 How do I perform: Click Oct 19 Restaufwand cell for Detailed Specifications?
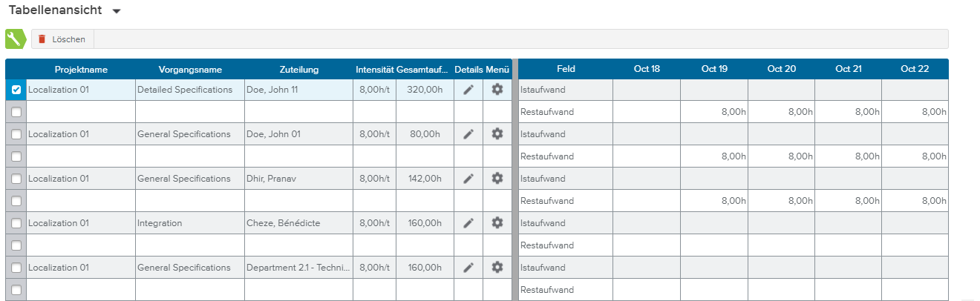[x=713, y=112]
